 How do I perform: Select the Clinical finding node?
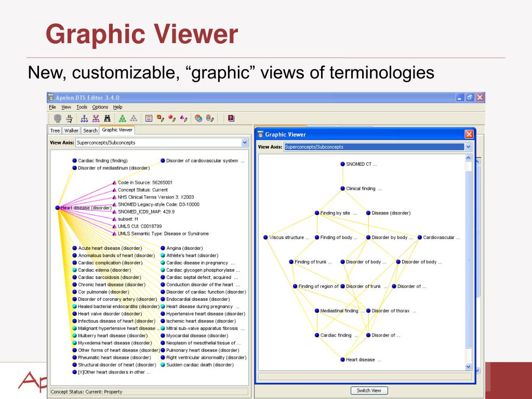tap(362, 189)
